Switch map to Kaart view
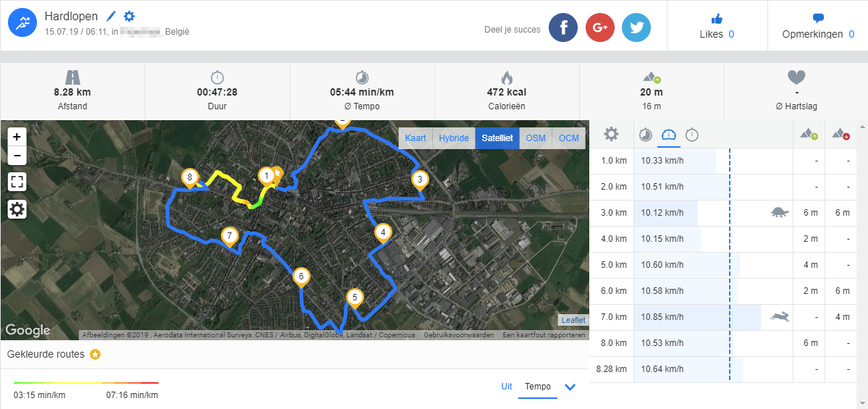 point(416,138)
